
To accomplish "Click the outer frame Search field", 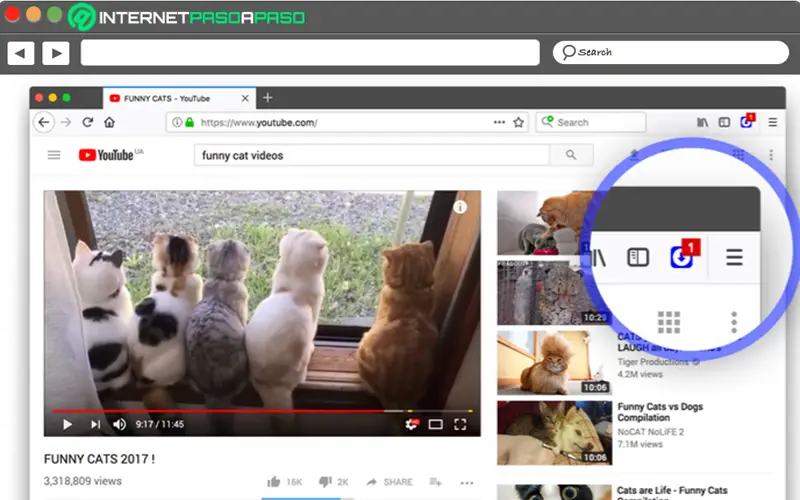I will click(x=670, y=52).
